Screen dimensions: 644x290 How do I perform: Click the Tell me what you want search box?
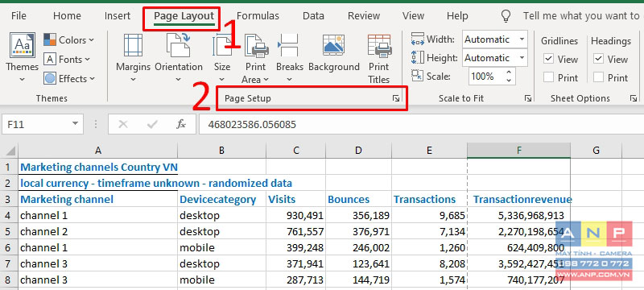point(581,16)
